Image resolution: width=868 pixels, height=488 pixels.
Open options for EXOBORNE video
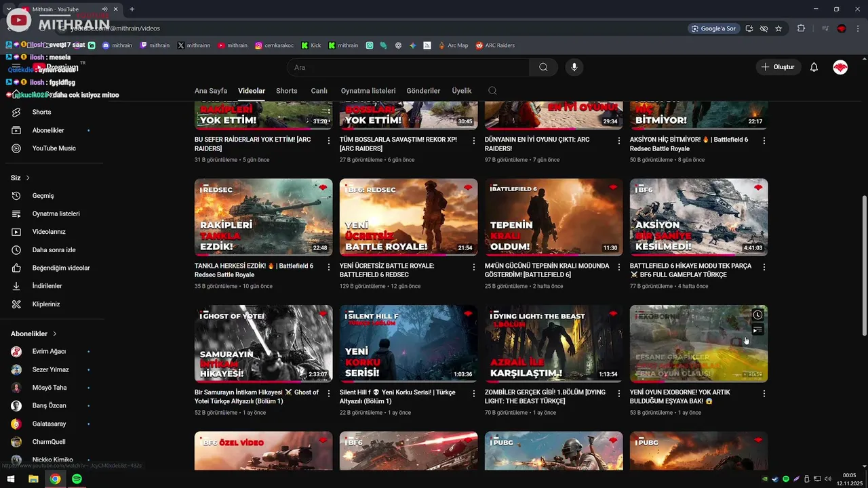click(764, 393)
